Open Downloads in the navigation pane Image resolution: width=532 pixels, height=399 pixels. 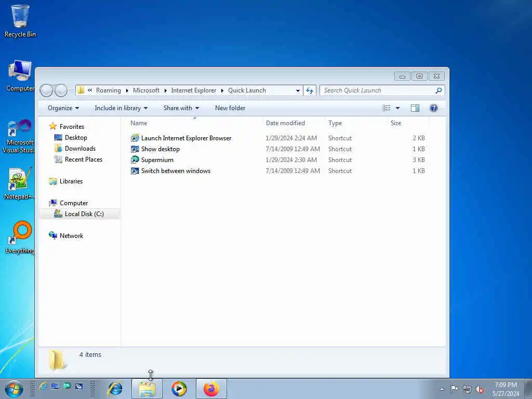click(80, 148)
